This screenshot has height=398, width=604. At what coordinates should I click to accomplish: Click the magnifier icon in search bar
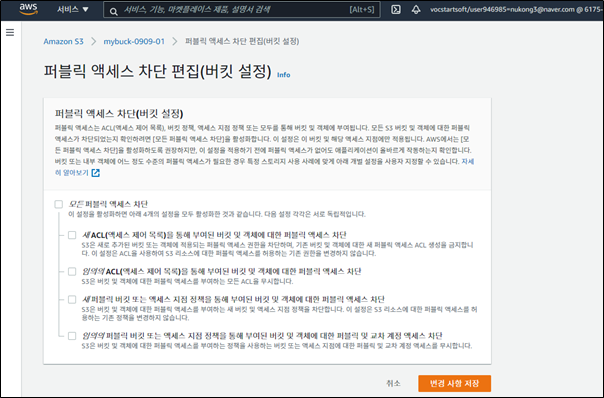113,12
